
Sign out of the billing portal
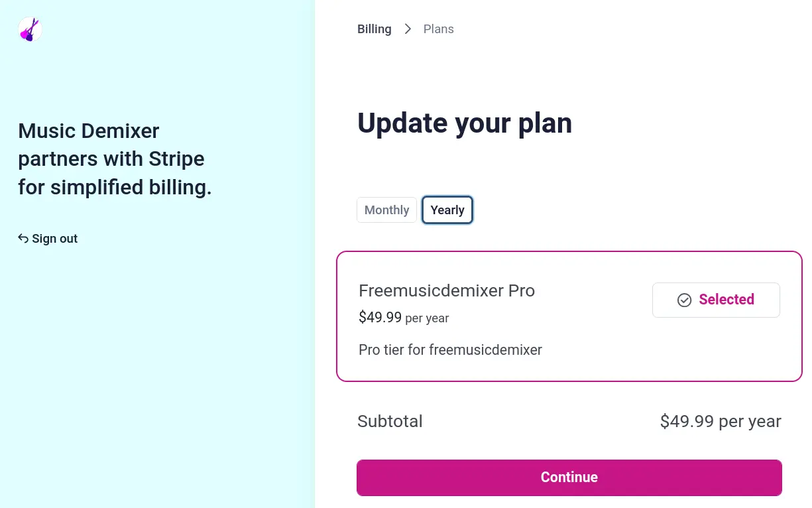point(48,238)
